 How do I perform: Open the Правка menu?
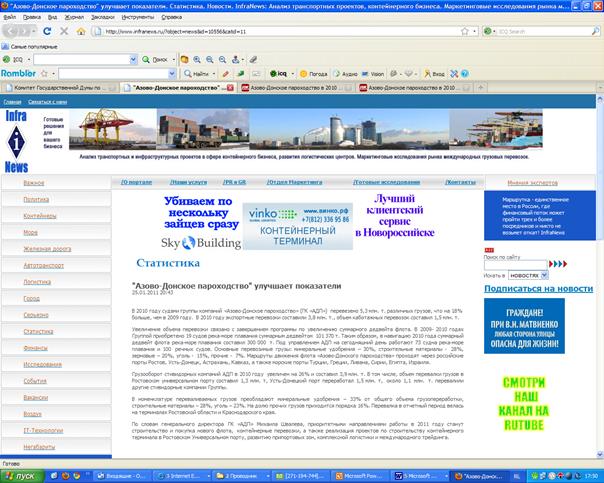[32, 17]
